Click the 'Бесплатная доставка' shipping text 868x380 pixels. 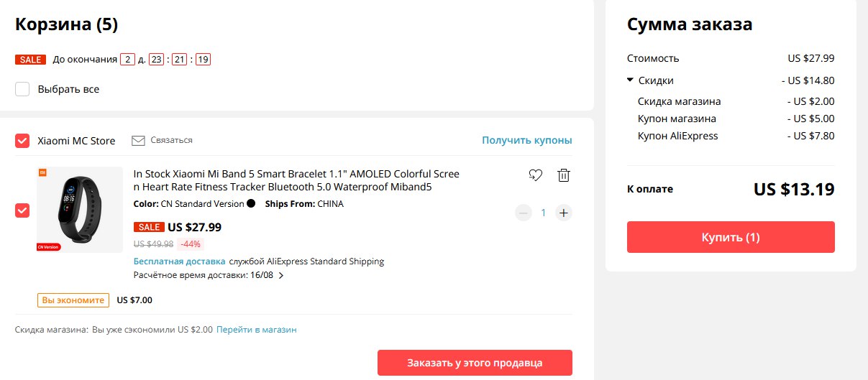180,261
